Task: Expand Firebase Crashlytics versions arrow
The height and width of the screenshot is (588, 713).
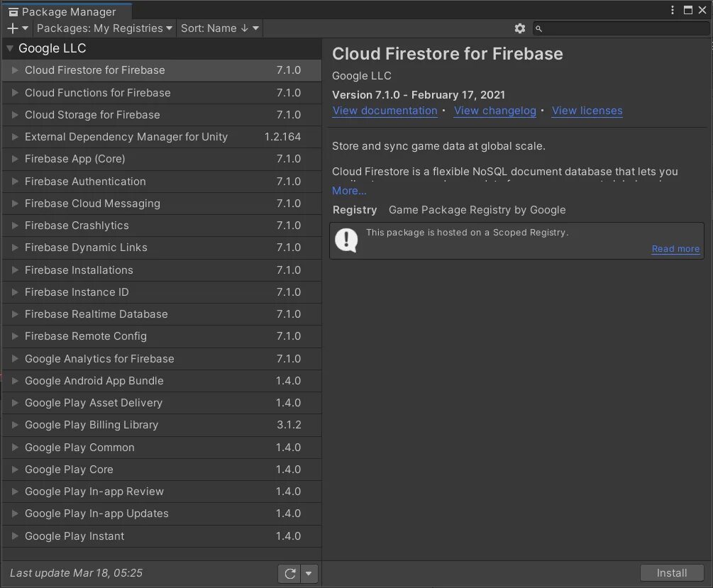Action: [15, 226]
